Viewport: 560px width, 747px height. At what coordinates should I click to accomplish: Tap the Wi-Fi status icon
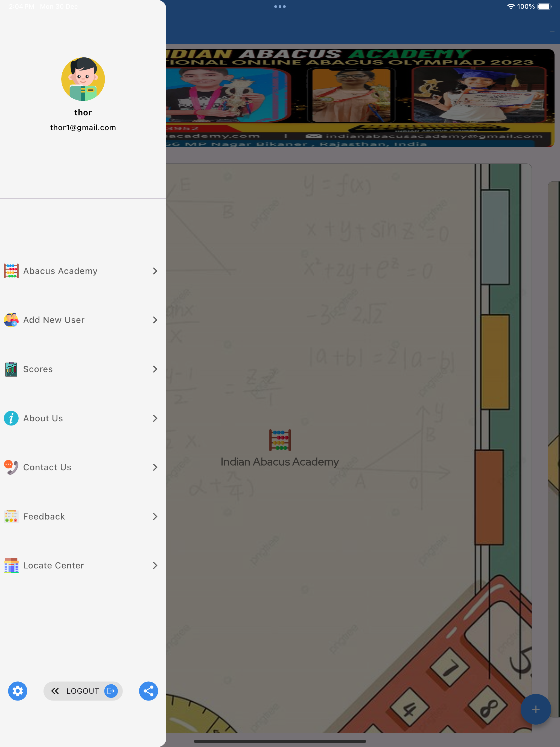511,6
